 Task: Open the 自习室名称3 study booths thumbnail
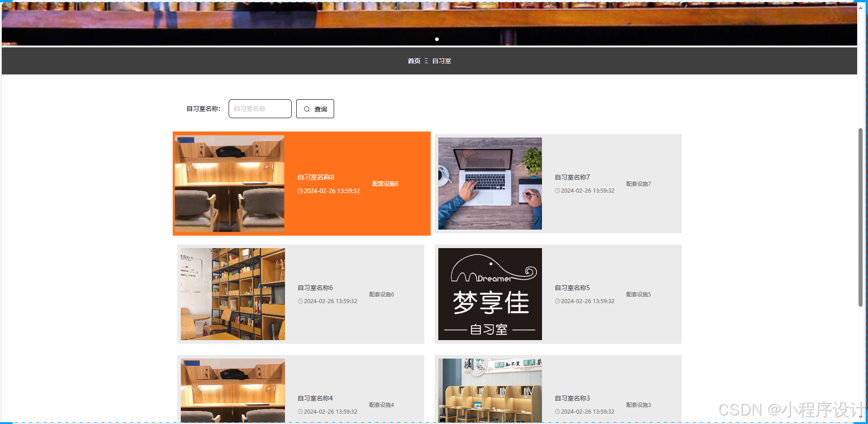click(490, 391)
